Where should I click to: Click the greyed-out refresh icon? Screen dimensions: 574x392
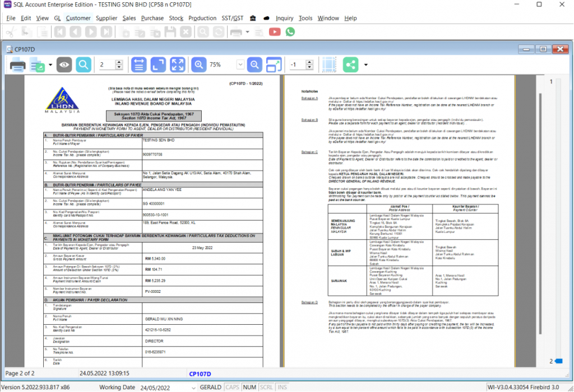[x=219, y=32]
